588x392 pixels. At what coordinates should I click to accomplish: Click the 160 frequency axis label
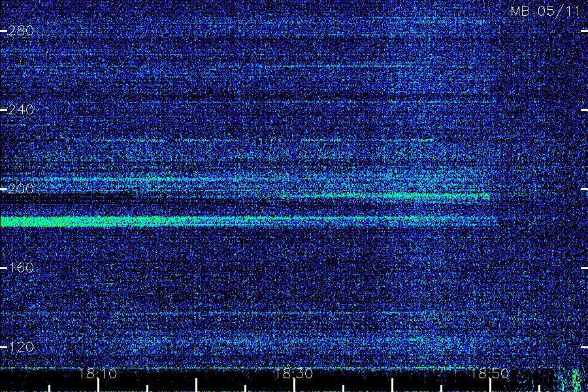[21, 268]
